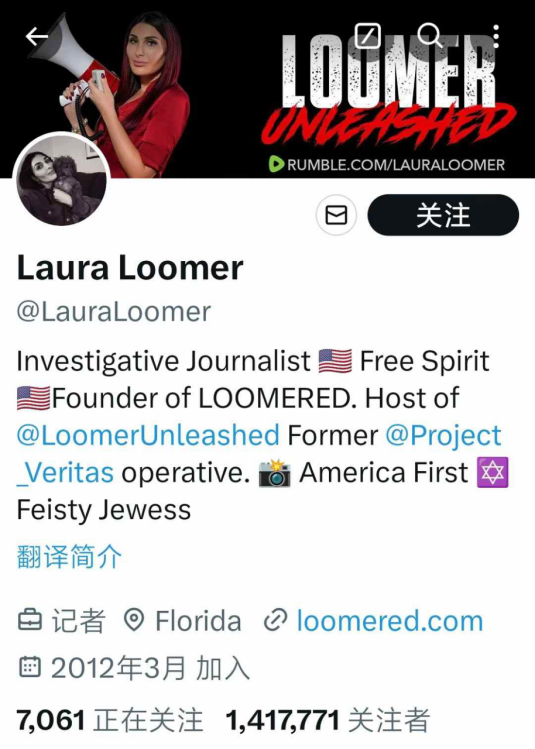Image resolution: width=535 pixels, height=749 pixels.
Task: Tap the back arrow icon
Action: [37, 36]
